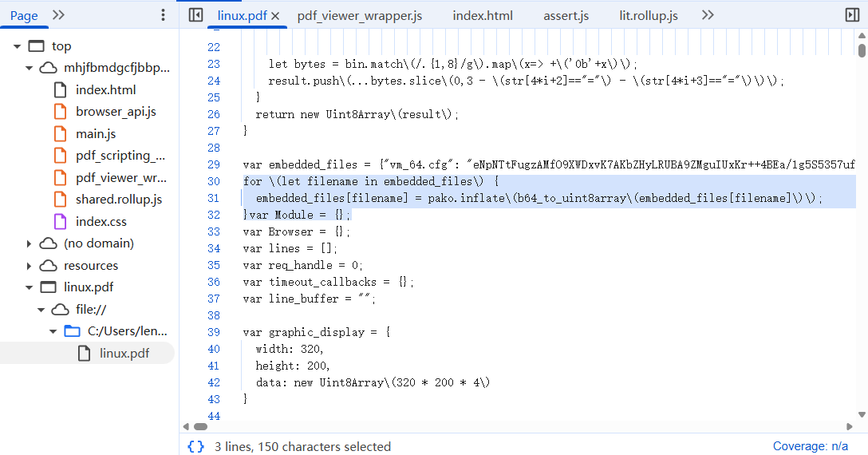Click the 'var timeout_callbacks' code line
Viewport: 868px width, 455px height.
[328, 282]
